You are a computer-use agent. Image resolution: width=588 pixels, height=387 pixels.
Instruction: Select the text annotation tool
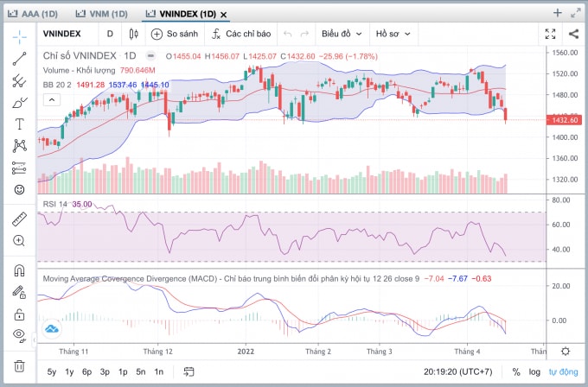click(20, 124)
